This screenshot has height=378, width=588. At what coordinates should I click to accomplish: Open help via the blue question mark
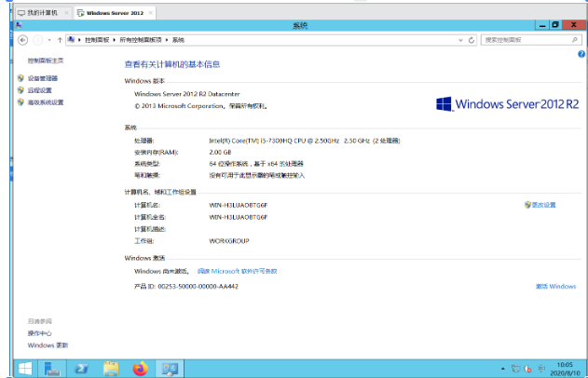point(581,54)
